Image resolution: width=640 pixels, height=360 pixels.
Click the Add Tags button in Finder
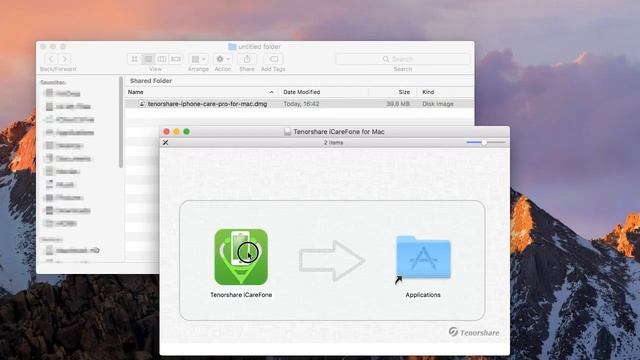coord(273,59)
